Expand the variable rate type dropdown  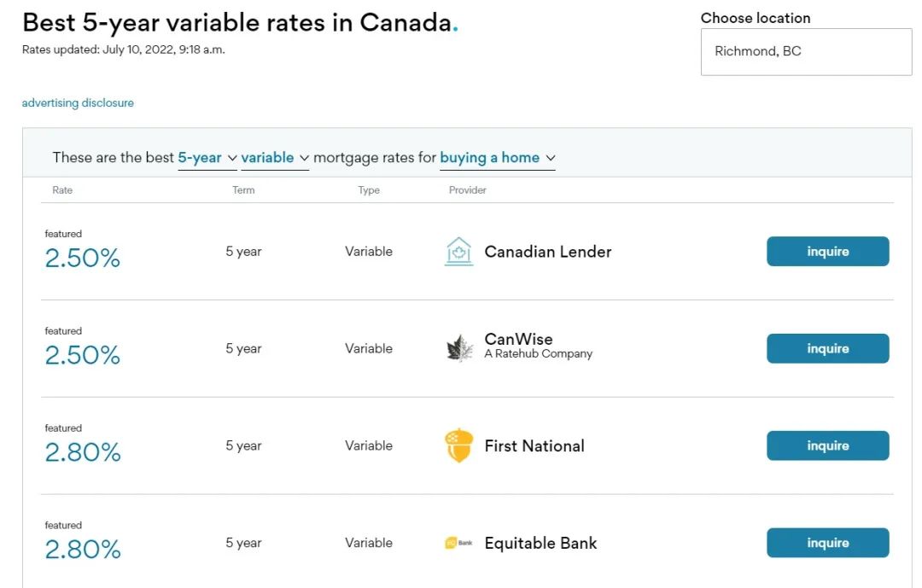click(x=275, y=158)
